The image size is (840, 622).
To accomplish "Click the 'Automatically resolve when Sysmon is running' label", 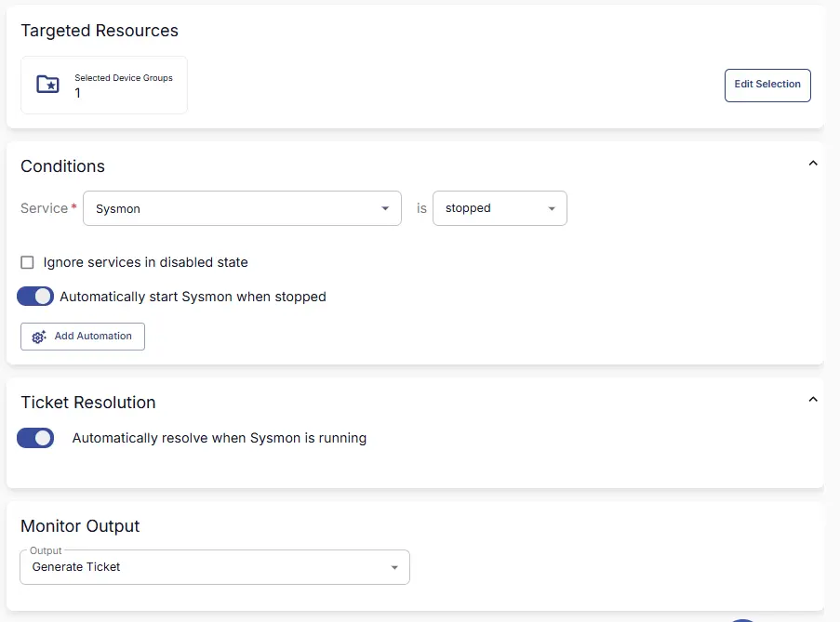I will pyautogui.click(x=220, y=438).
